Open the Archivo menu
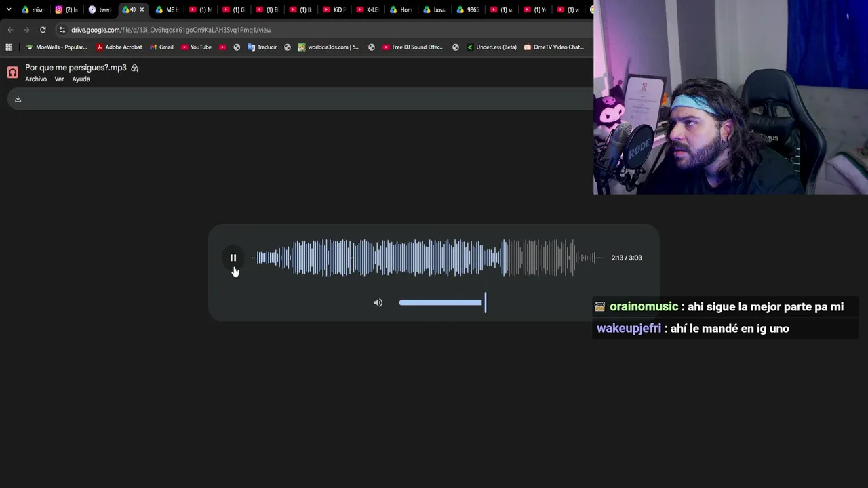The width and height of the screenshot is (868, 488). [36, 79]
